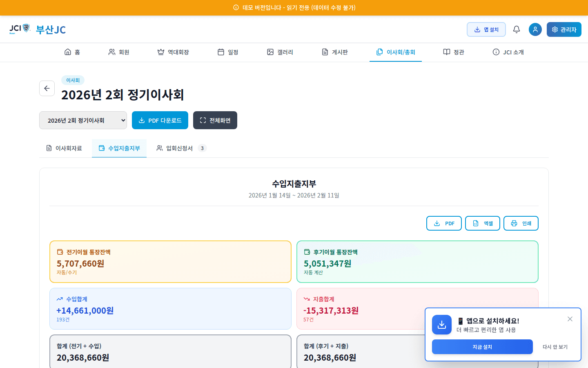Open the 관리자 settings panel
Viewport: 588px width, 368px height.
(564, 29)
